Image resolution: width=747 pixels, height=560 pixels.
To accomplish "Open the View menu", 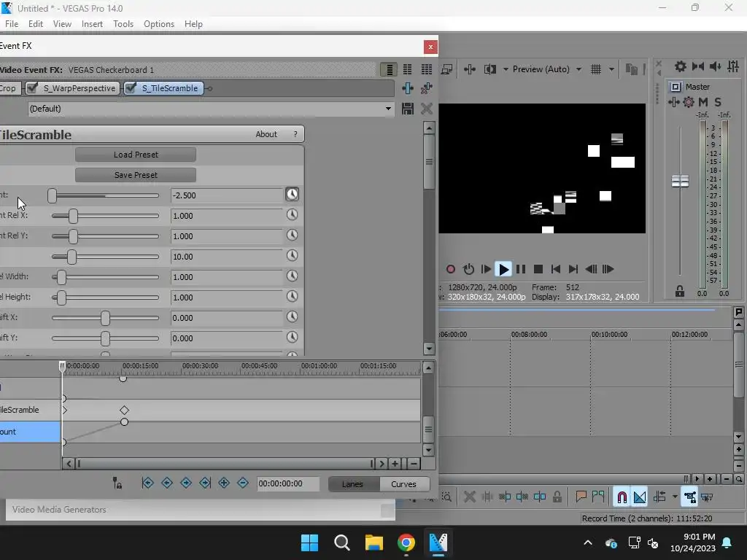I will [x=62, y=24].
